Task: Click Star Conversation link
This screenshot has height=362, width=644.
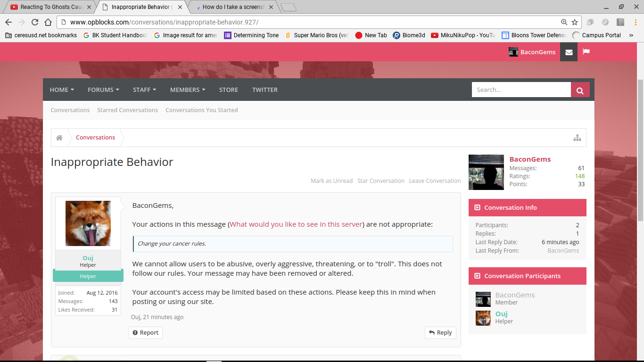Action: [381, 181]
